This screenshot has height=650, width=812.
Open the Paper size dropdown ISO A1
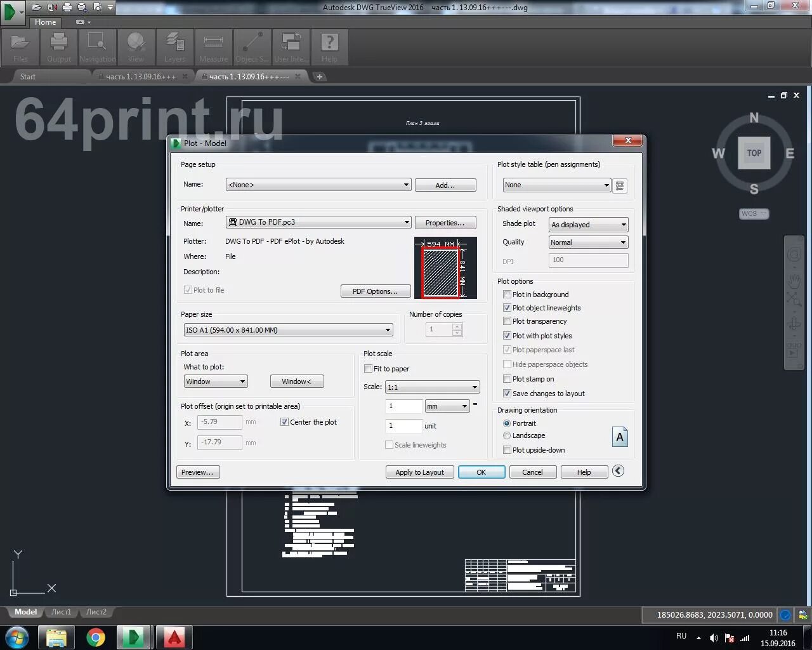coord(289,330)
